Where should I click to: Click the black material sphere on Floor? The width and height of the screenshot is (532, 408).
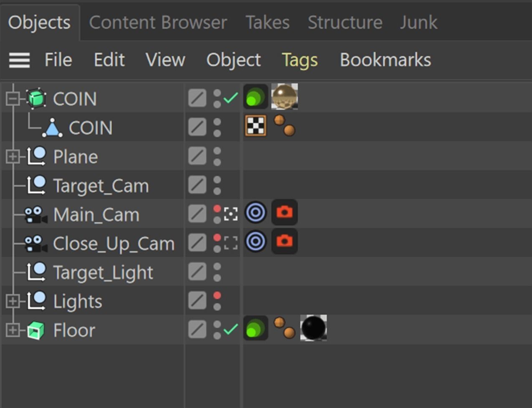(x=313, y=328)
